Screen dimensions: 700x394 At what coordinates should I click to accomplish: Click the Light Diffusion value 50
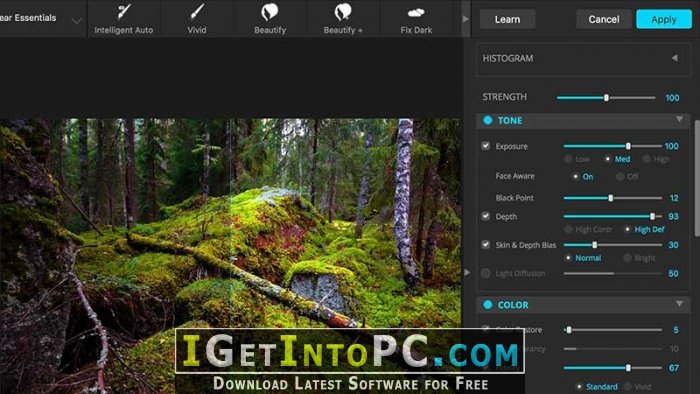pyautogui.click(x=673, y=273)
